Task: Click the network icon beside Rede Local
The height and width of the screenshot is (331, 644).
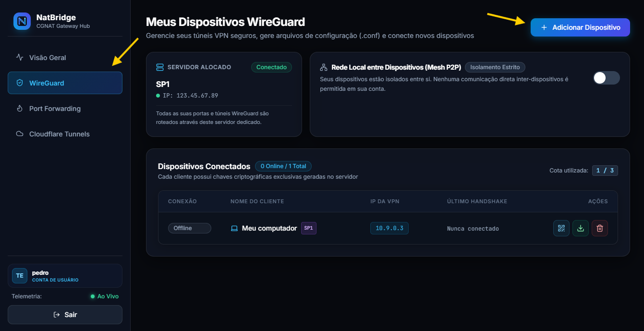Action: point(324,67)
